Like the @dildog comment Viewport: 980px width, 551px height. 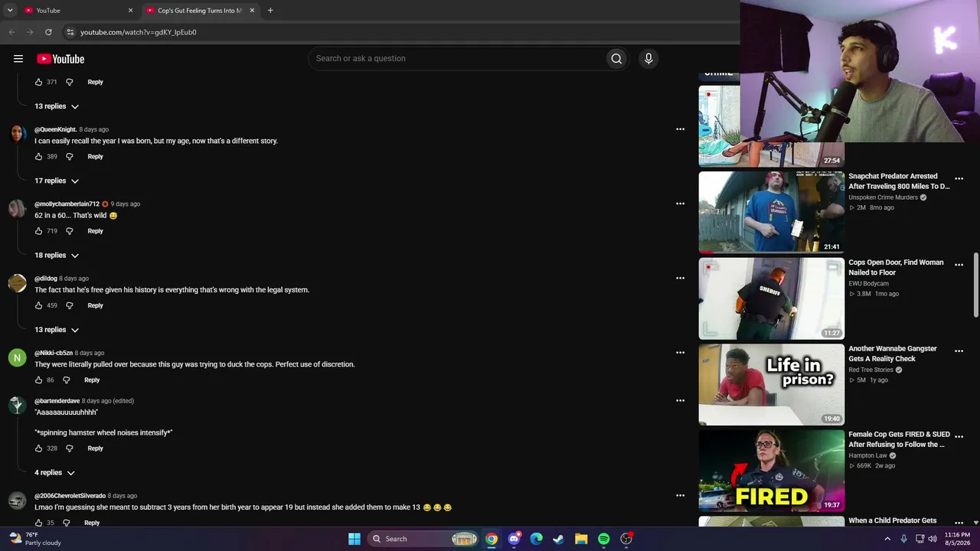[x=39, y=305]
